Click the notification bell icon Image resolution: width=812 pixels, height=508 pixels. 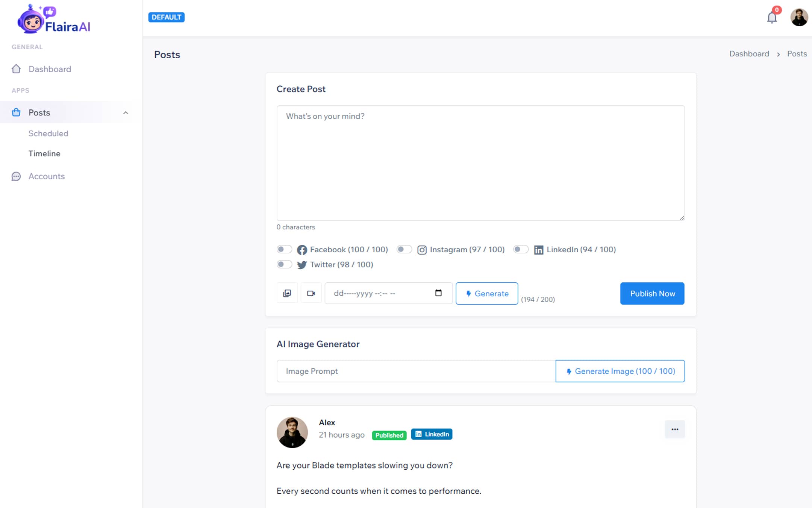click(771, 17)
